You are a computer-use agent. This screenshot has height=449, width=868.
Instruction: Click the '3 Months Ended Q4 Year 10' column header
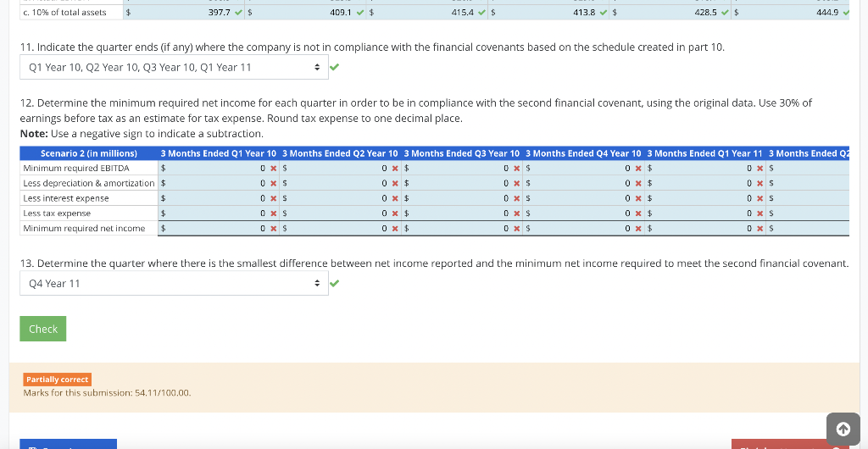[x=583, y=153]
